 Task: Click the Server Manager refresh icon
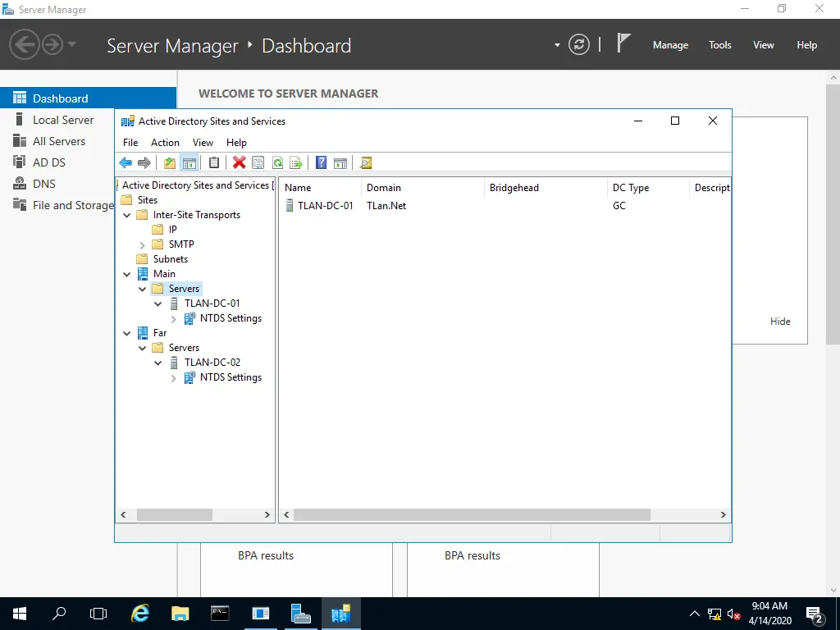(579, 44)
